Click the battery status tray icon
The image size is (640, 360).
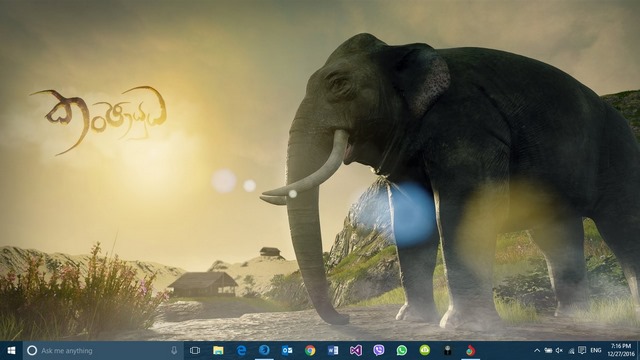[549, 351]
